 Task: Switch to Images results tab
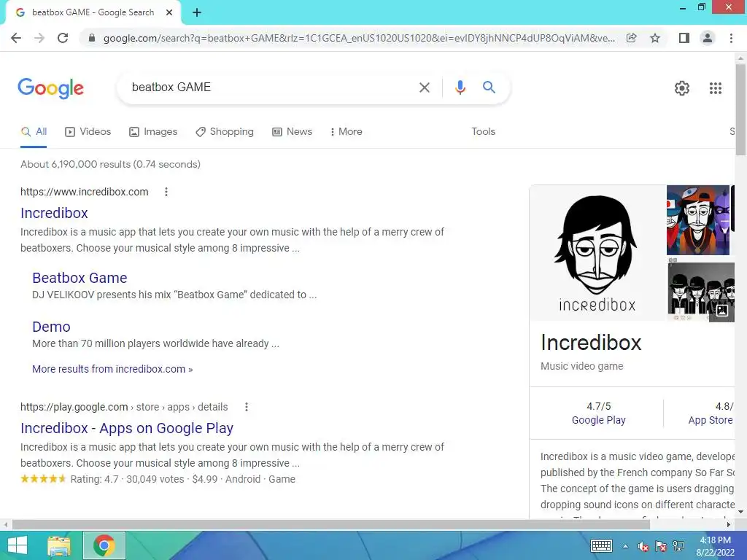[x=153, y=132]
